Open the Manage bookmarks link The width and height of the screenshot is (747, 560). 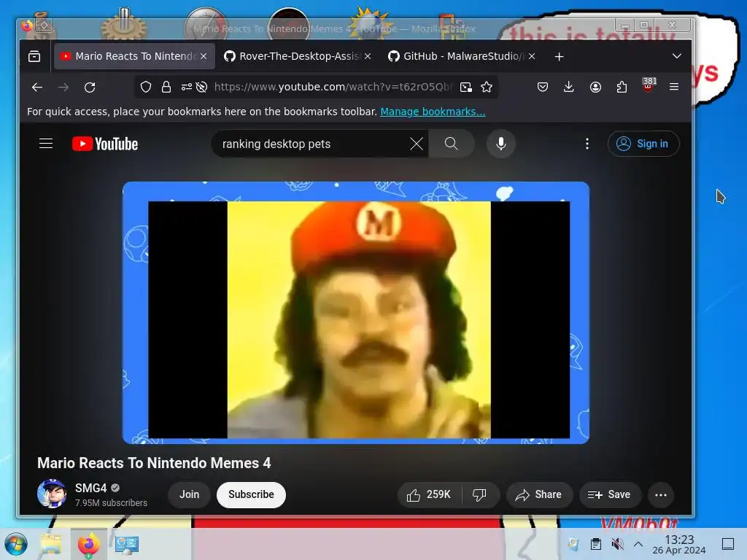[x=433, y=112]
